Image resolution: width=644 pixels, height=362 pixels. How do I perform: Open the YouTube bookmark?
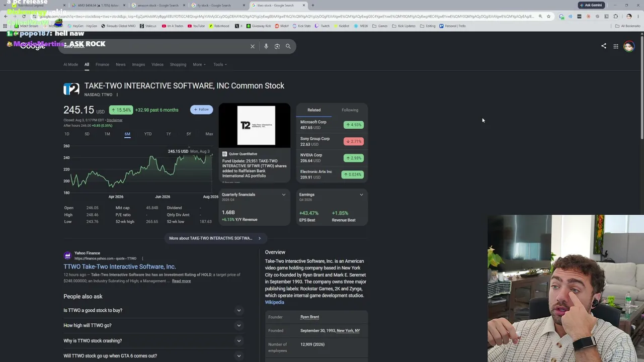coord(196,26)
